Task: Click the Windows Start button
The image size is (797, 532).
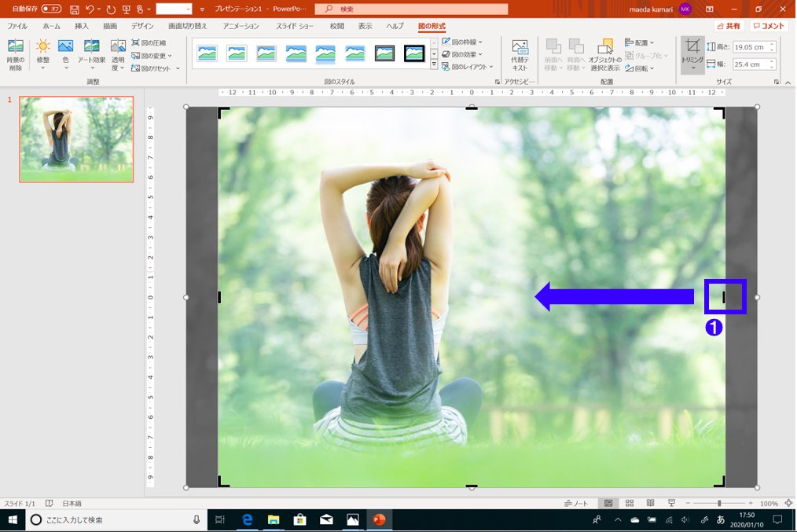Action: coord(13,519)
